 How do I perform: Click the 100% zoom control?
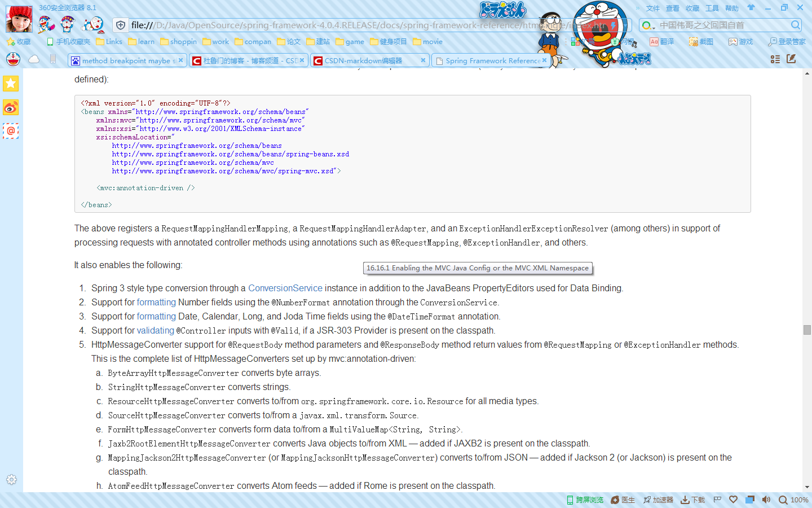point(793,500)
